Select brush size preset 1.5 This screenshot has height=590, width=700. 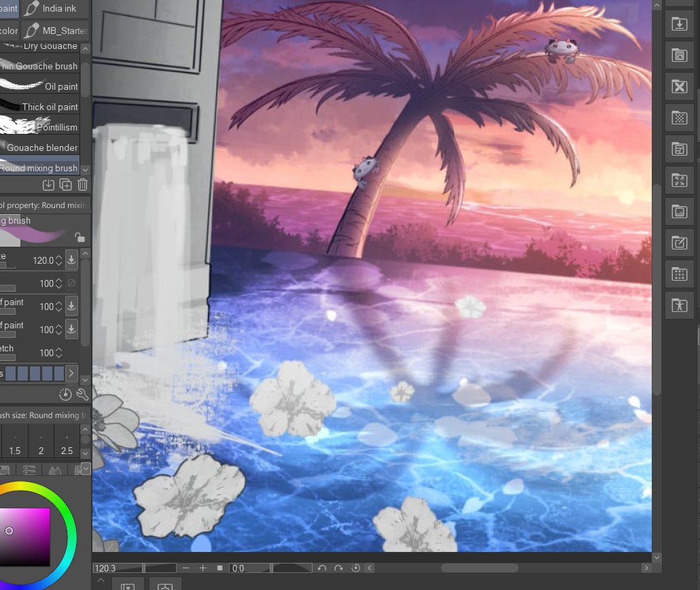[x=15, y=440]
